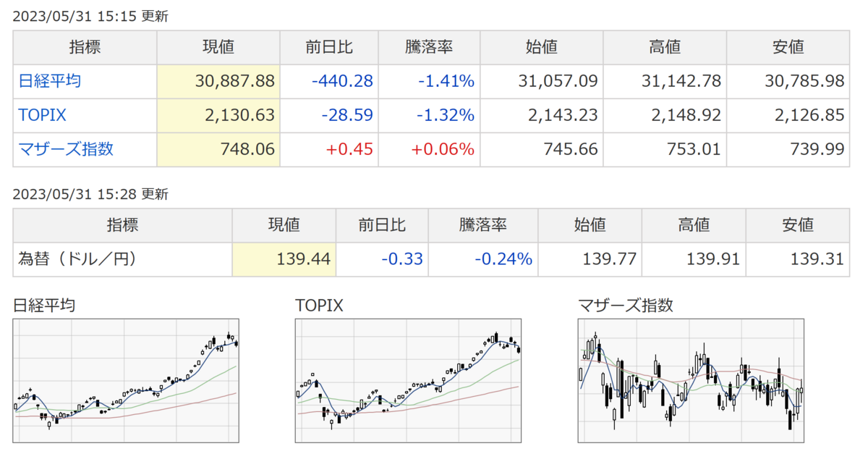The image size is (868, 454).
Task: Click the 日経平均 high value 31,142.78
Action: (x=681, y=81)
